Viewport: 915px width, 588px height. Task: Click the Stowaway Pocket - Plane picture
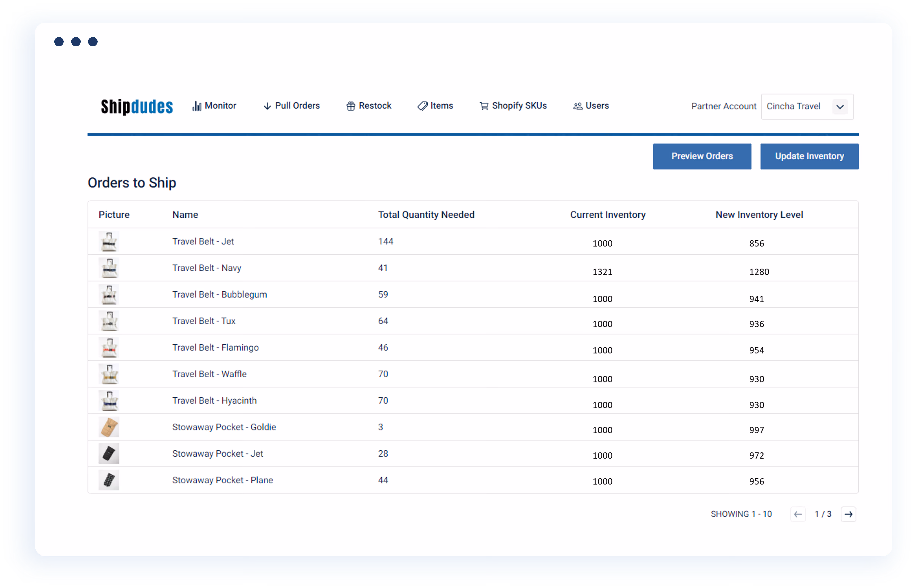point(109,480)
